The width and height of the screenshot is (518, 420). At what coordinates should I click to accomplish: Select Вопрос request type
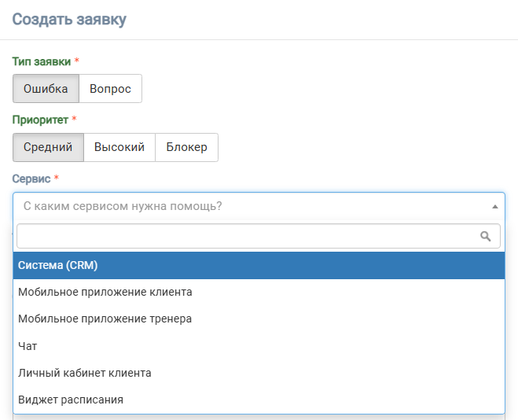(x=110, y=89)
